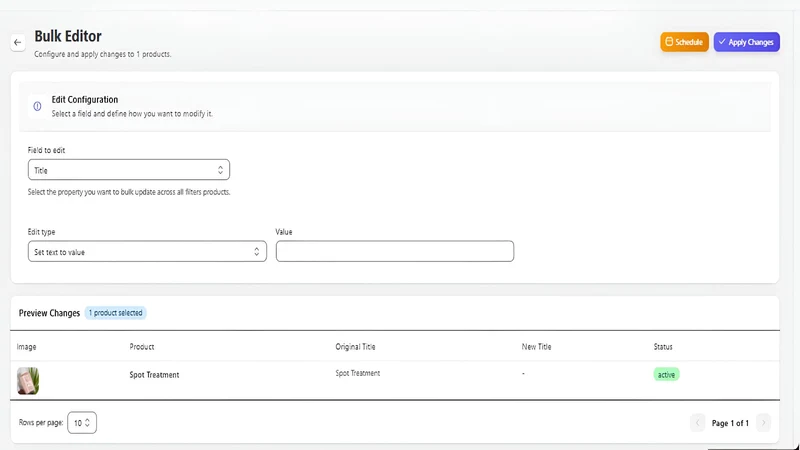This screenshot has width=800, height=450.
Task: Click the active status badge
Action: pyautogui.click(x=666, y=374)
